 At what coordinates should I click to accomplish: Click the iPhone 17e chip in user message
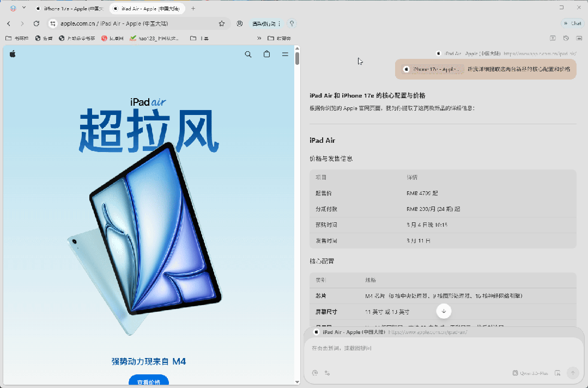coord(433,69)
